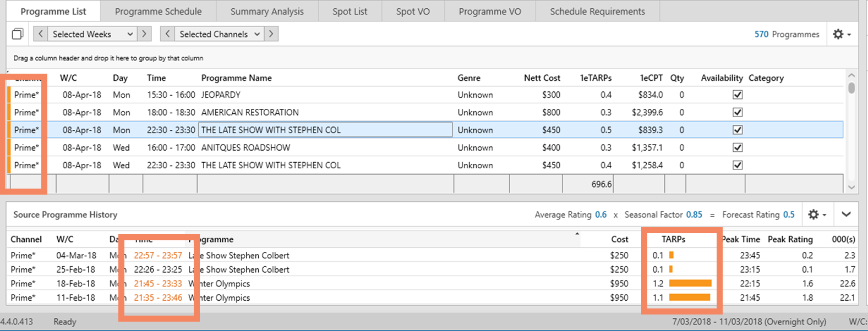Go to next week using right arrow
This screenshot has width=868, height=331.
pyautogui.click(x=144, y=34)
